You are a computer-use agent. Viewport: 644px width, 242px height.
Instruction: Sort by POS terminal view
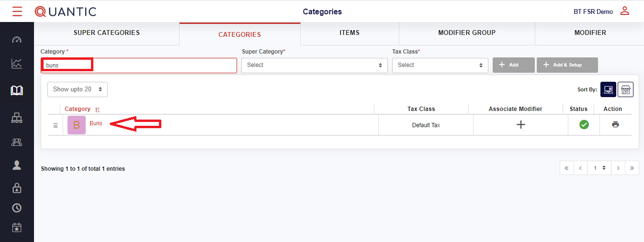608,89
